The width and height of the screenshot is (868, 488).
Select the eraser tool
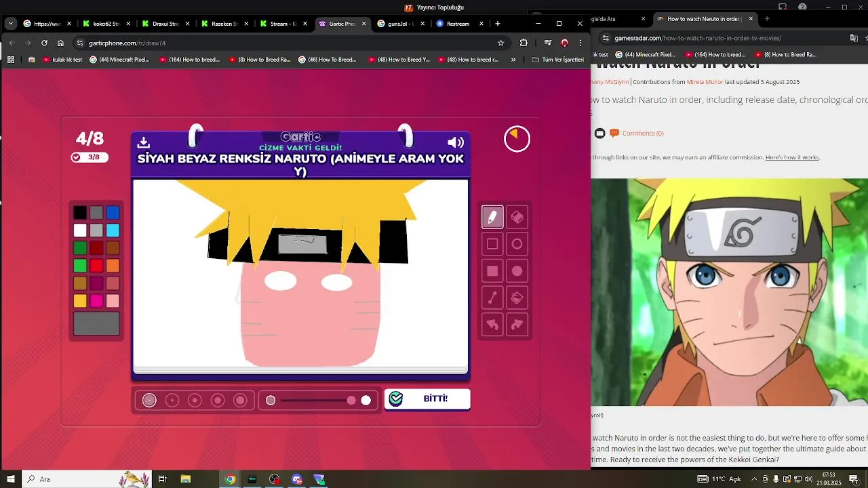click(517, 217)
